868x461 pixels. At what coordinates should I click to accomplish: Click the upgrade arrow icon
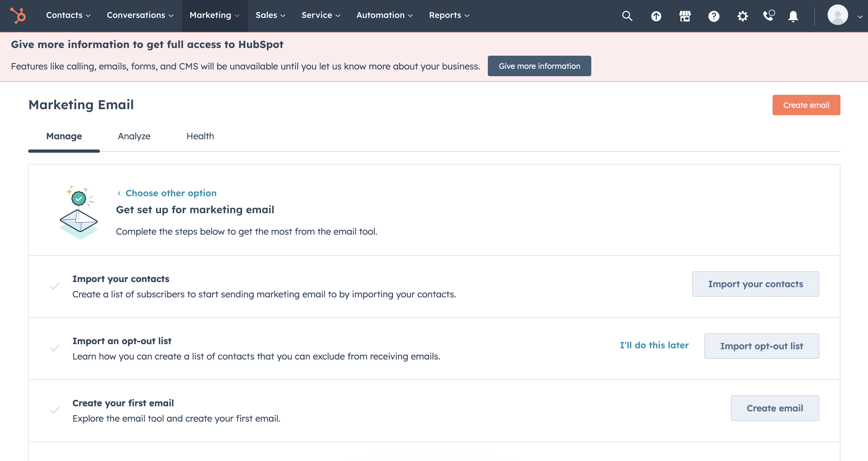pos(656,16)
